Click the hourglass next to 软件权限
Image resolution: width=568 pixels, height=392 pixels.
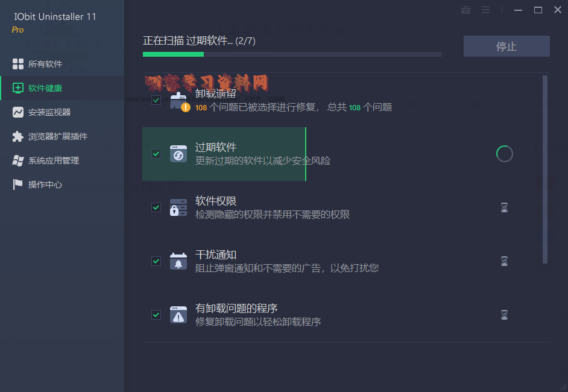pos(504,207)
